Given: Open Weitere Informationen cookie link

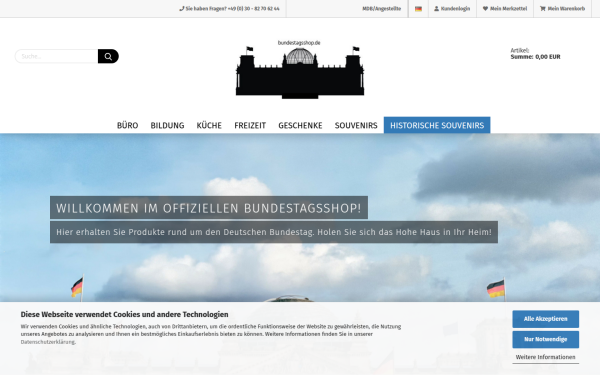Looking at the screenshot, I should [545, 357].
